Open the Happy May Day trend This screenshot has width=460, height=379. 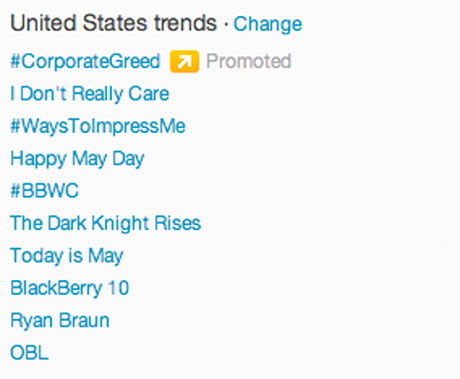(77, 159)
